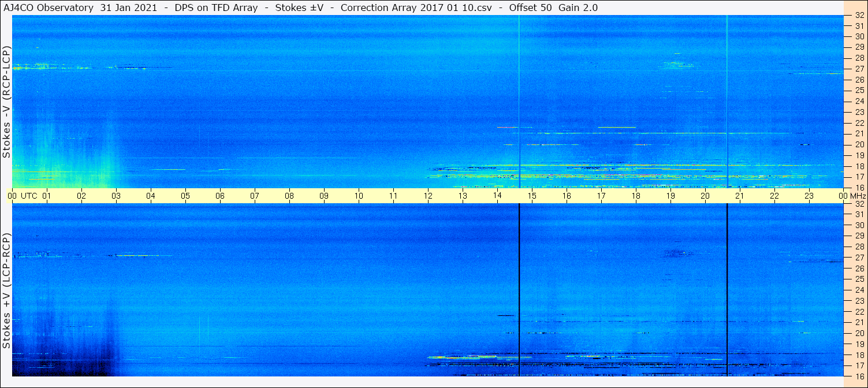Click the 'Stokes -V (RCP-LCP)' vertical axis label
868x388 pixels.
point(6,102)
